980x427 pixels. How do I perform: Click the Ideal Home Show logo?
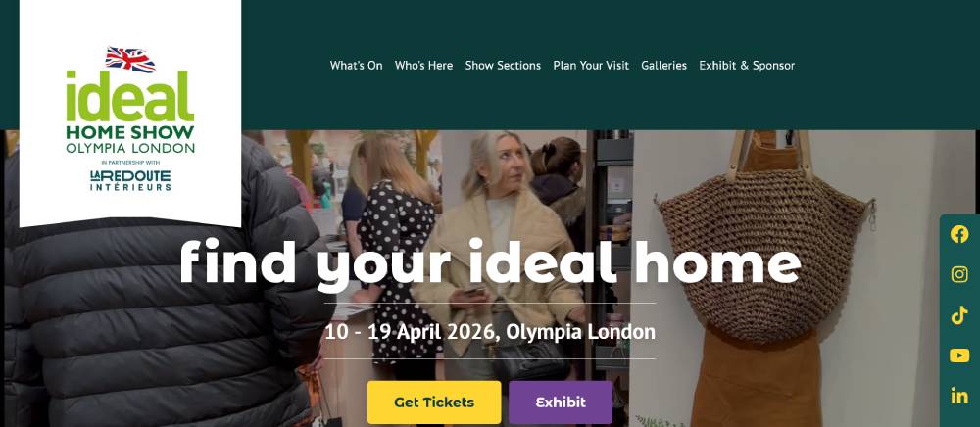coord(130,119)
